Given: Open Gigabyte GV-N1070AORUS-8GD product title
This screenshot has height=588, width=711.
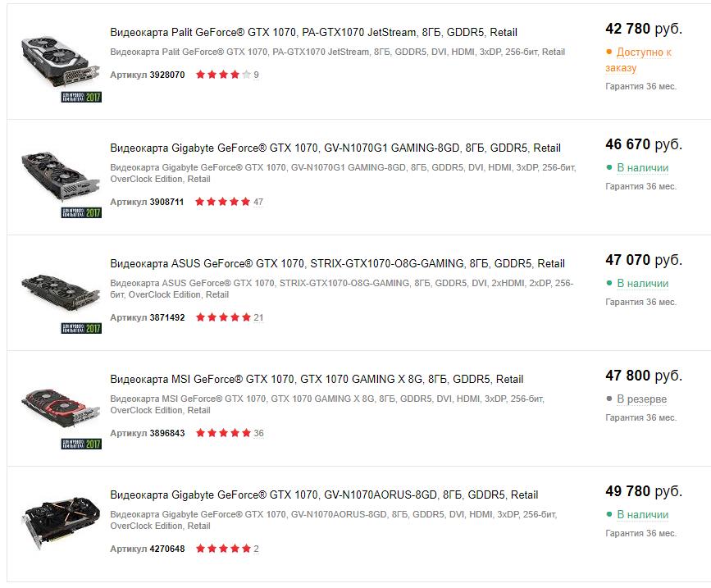Looking at the screenshot, I should 324,495.
